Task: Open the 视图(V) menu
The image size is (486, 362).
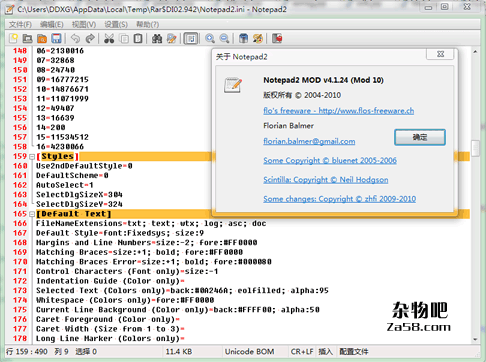Action: coord(84,24)
